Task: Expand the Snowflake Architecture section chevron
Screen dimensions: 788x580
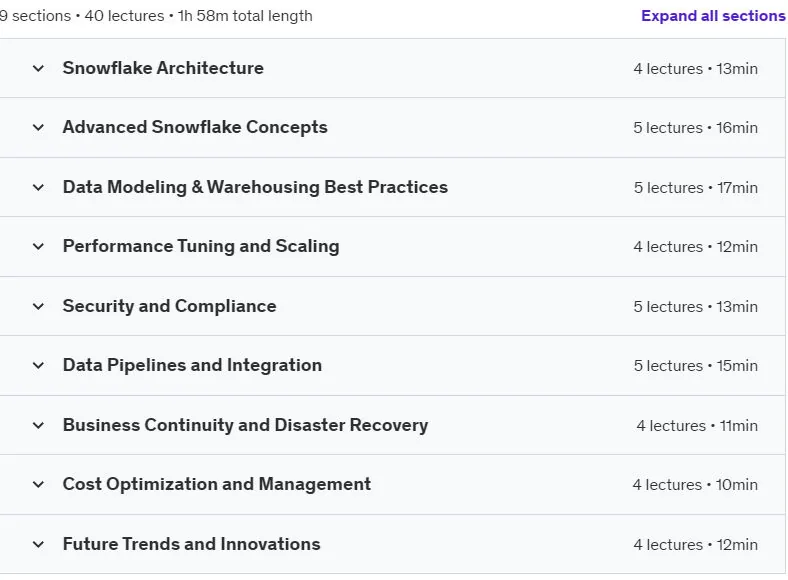Action: [38, 68]
